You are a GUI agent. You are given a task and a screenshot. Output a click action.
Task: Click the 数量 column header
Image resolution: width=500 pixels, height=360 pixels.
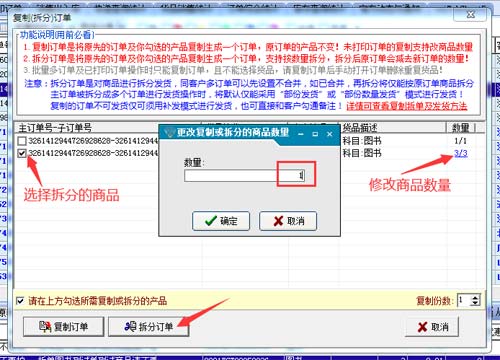(x=460, y=128)
